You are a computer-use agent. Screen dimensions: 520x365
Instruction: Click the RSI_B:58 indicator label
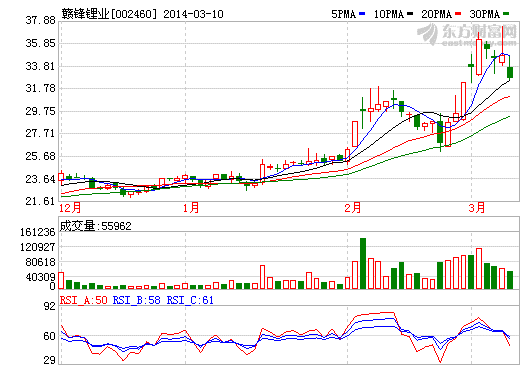[x=137, y=300]
